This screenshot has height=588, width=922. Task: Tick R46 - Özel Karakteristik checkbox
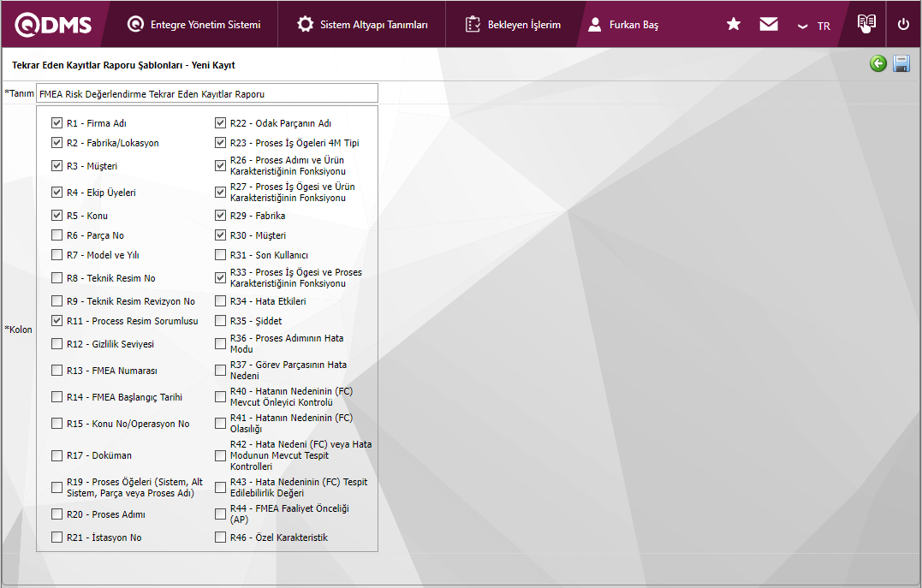(221, 538)
